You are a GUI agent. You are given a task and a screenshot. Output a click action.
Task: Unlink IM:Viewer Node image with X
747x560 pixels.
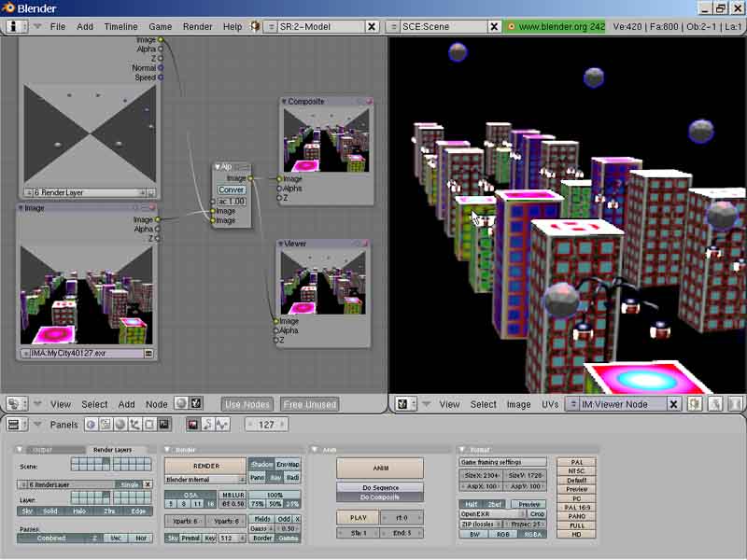click(x=673, y=404)
